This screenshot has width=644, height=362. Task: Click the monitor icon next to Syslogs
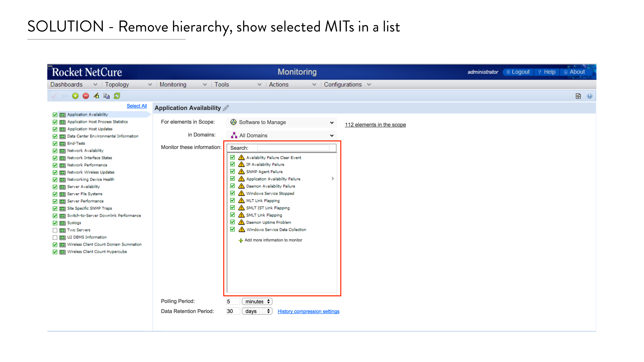click(x=62, y=223)
